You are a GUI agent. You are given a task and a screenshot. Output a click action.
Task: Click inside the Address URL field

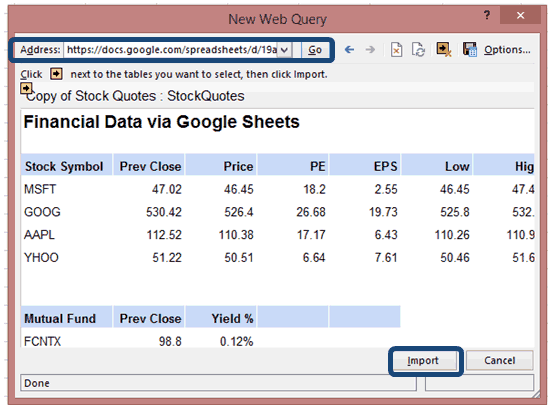171,50
